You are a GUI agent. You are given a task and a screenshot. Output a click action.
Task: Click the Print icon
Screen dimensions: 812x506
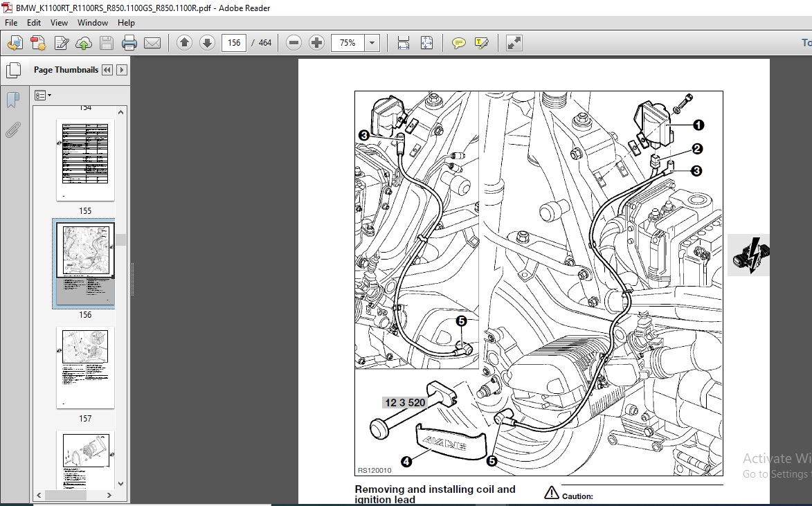(x=129, y=43)
